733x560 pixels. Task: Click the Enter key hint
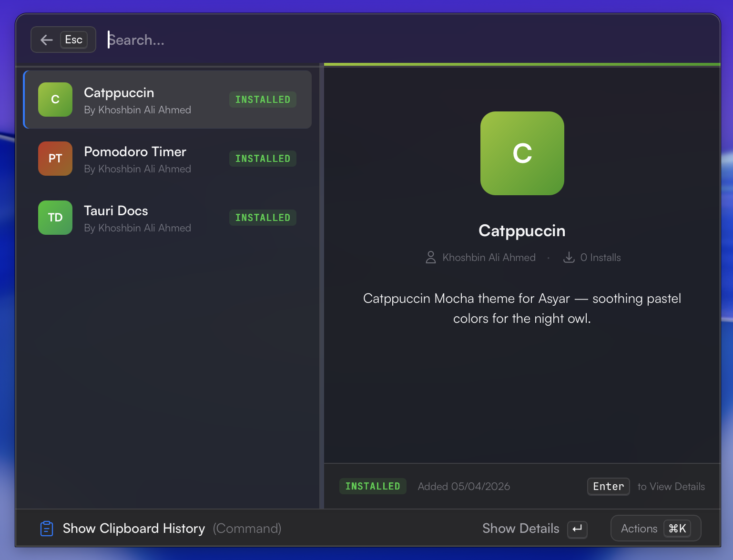[x=608, y=487]
